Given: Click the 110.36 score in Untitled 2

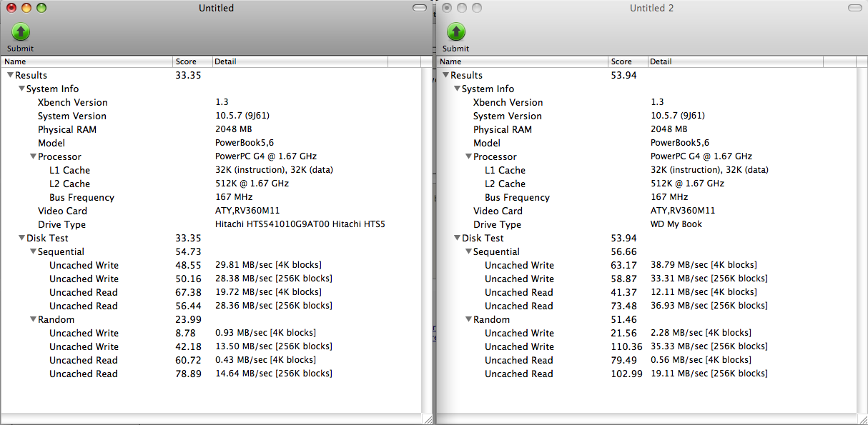Looking at the screenshot, I should pos(626,346).
